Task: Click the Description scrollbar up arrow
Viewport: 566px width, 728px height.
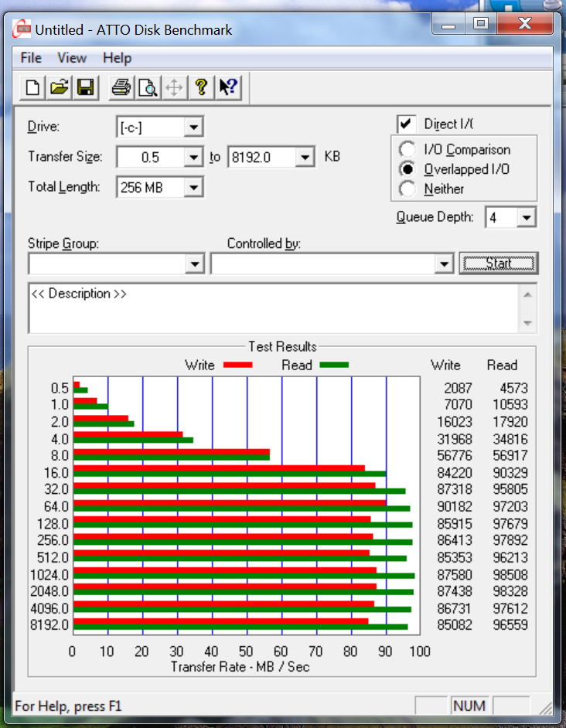Action: coord(528,294)
